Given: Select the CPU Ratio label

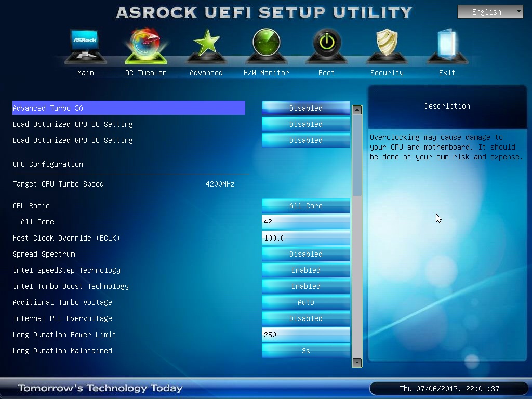Looking at the screenshot, I should [x=31, y=206].
